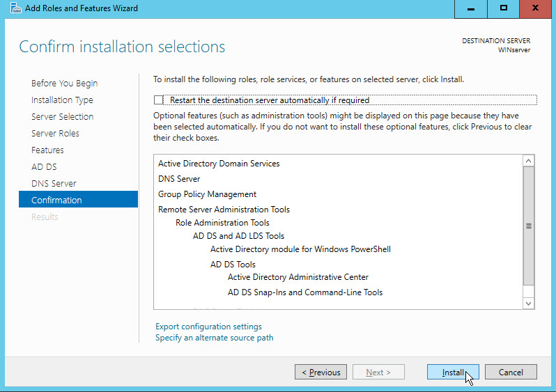The image size is (556, 392).
Task: Click Export configuration settings link
Action: point(208,327)
